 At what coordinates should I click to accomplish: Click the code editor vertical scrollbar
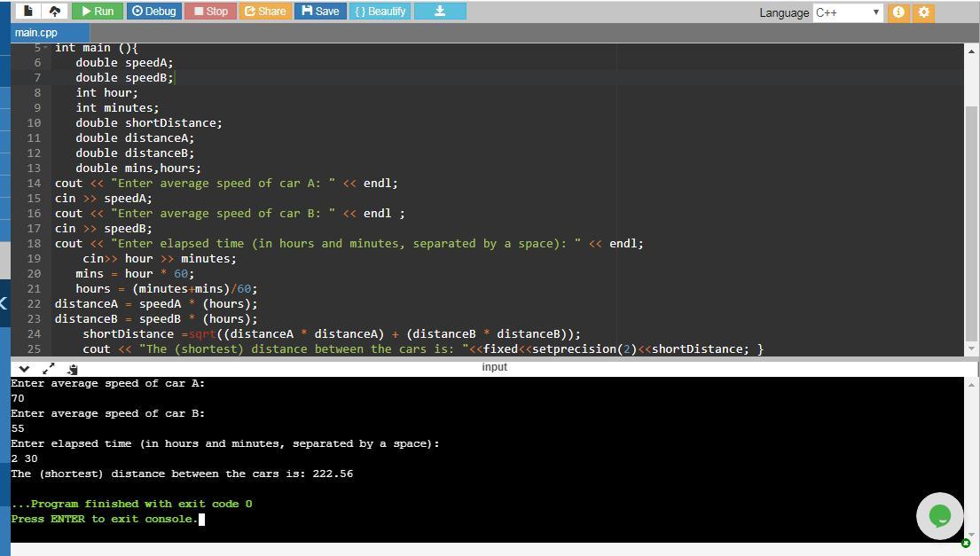coord(970,222)
